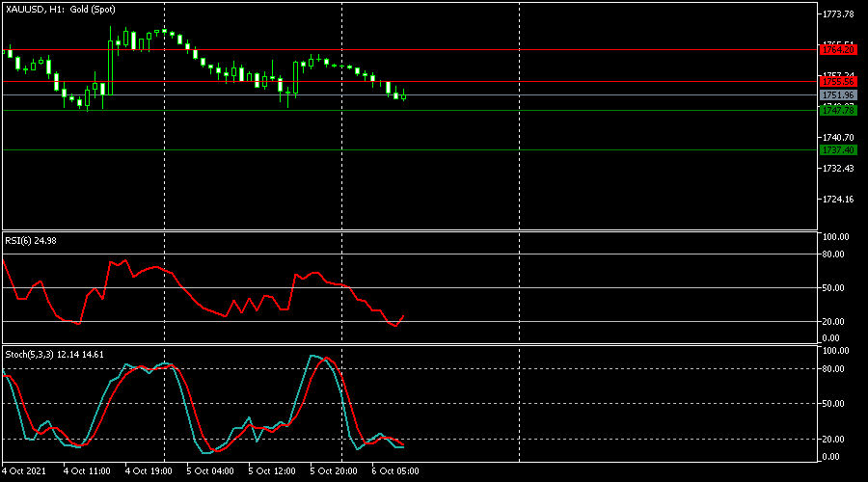This screenshot has width=868, height=482.
Task: Click the RSI panel 80.00 scale value
Action: coord(833,254)
